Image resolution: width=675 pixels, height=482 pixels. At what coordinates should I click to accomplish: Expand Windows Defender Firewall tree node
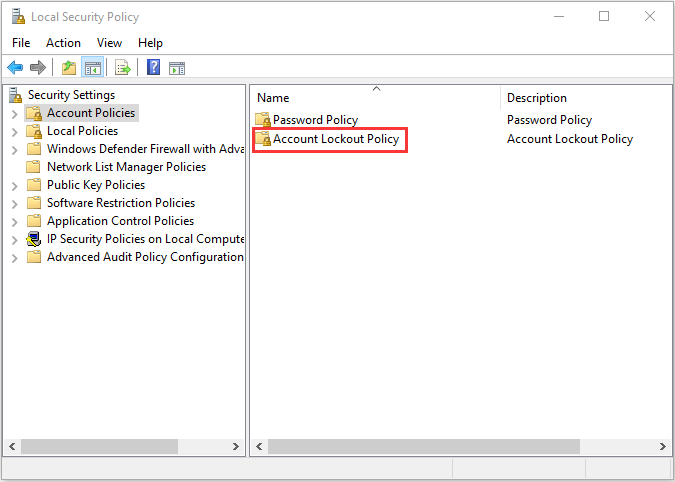click(15, 150)
